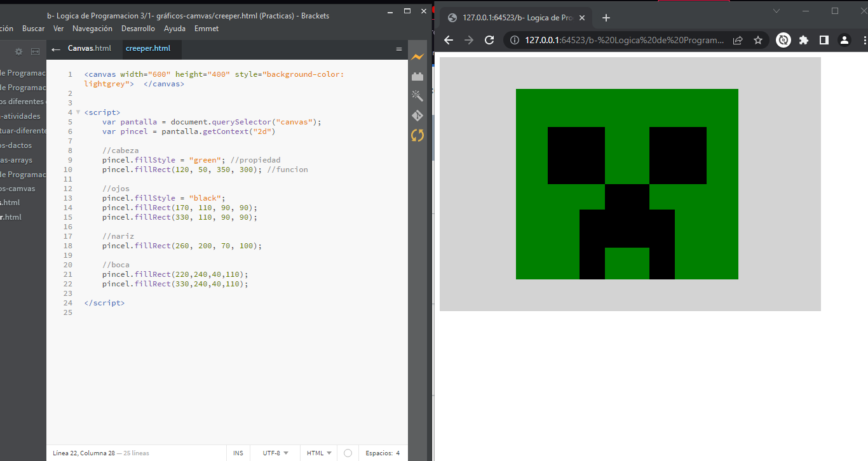Open Chrome profile avatar
868x461 pixels.
pos(844,40)
